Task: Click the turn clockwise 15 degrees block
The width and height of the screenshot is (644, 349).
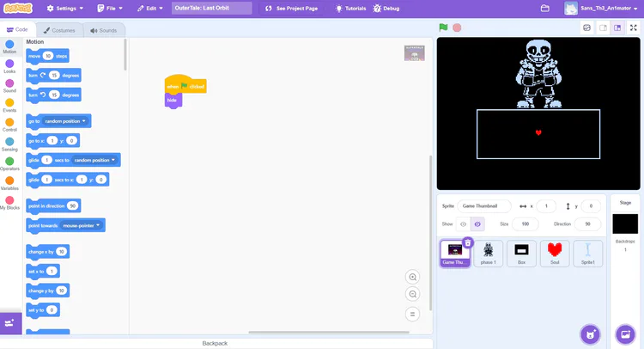Action: tap(53, 76)
